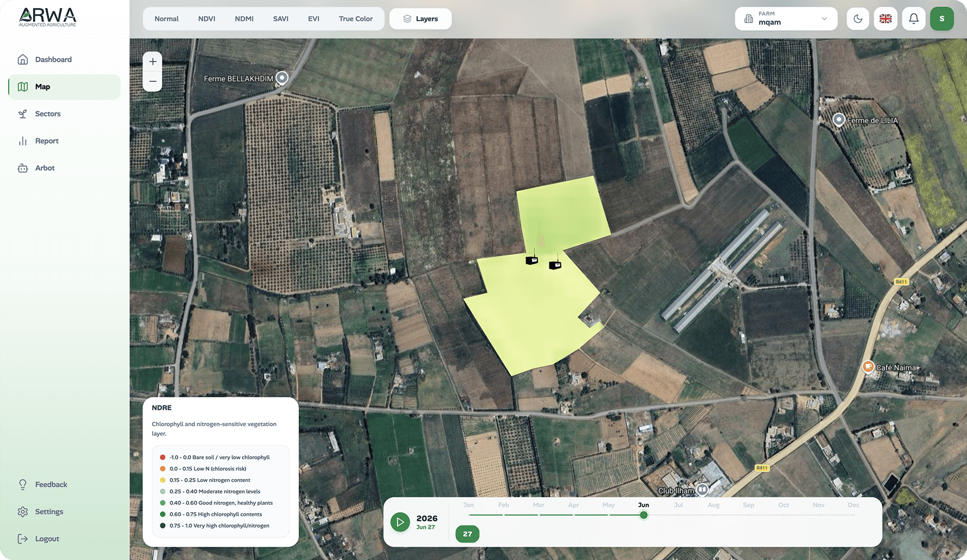Change language via UK flag icon

click(886, 19)
